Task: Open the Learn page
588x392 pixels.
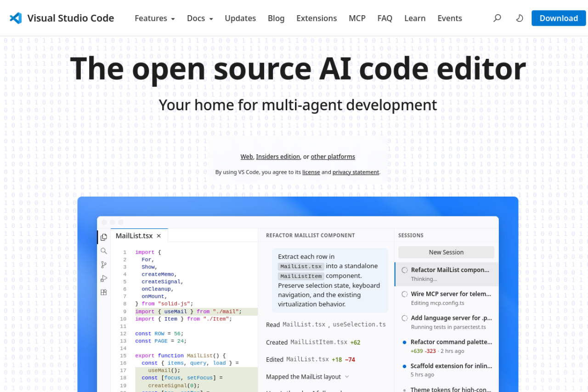Action: [x=415, y=18]
